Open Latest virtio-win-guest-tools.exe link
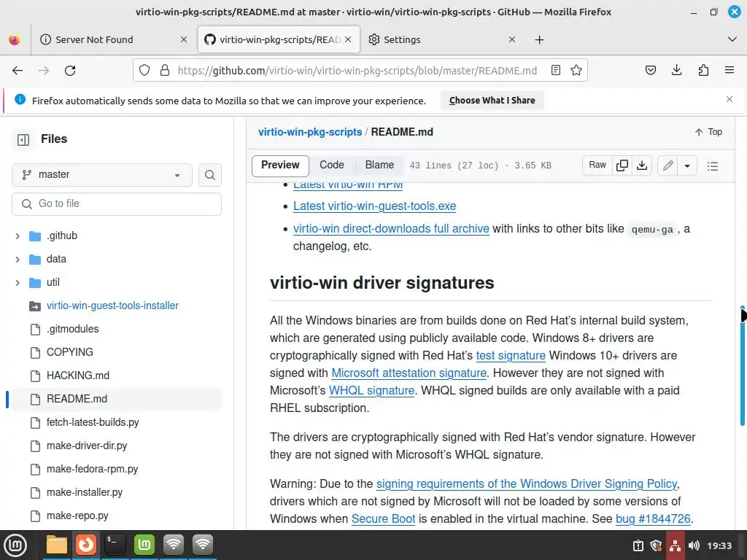The height and width of the screenshot is (560, 747). click(374, 206)
